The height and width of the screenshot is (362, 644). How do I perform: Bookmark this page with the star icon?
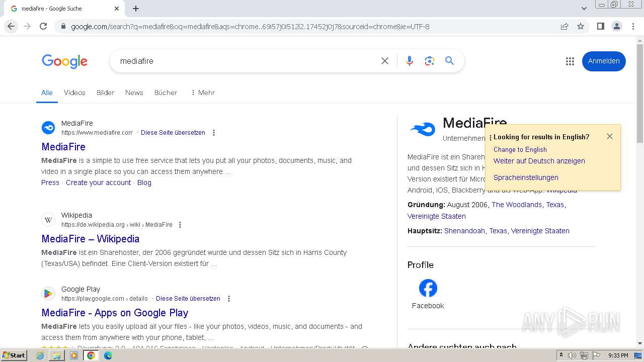click(x=581, y=26)
